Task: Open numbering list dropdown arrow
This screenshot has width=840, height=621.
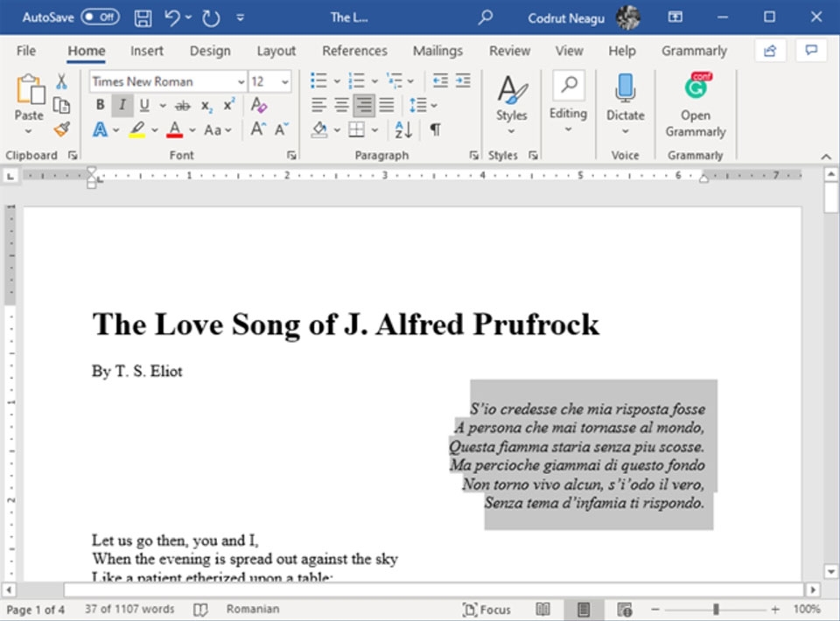Action: [x=374, y=81]
